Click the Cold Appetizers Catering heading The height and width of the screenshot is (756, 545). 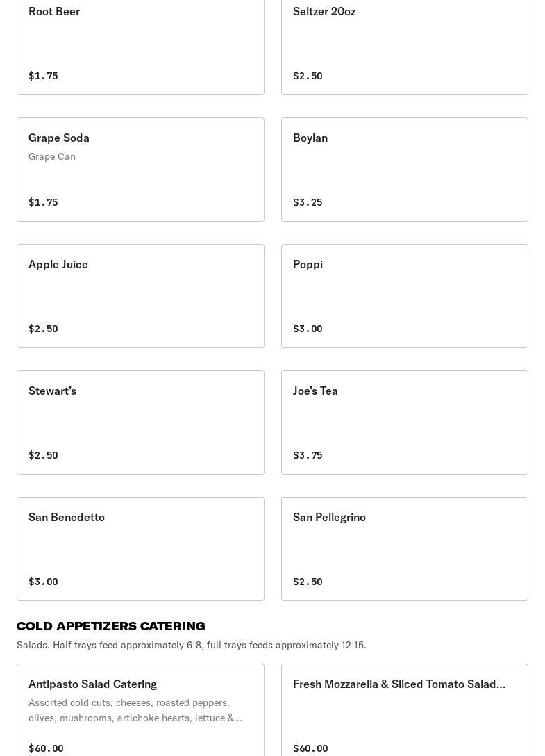point(111,626)
